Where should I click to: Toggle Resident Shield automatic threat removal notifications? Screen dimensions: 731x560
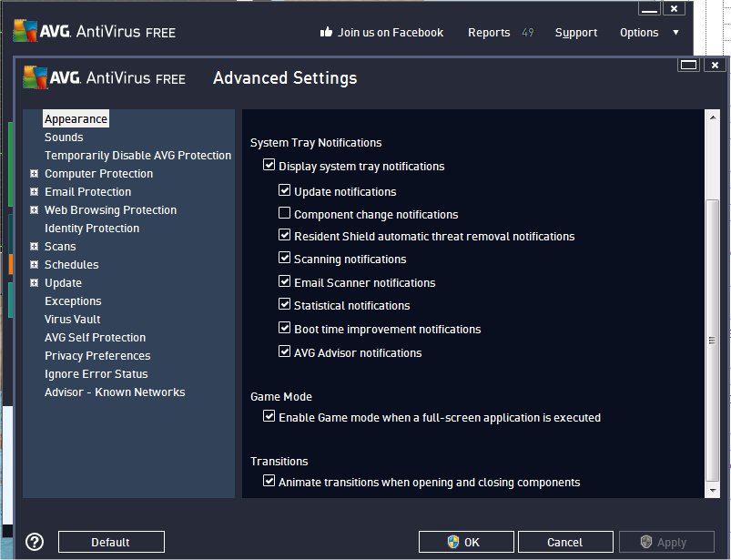284,235
